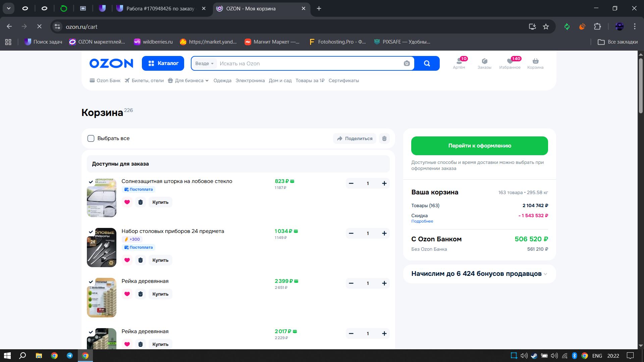Image resolution: width=644 pixels, height=362 pixels.
Task: Click the Искать на Ozon search field
Action: [x=309, y=64]
